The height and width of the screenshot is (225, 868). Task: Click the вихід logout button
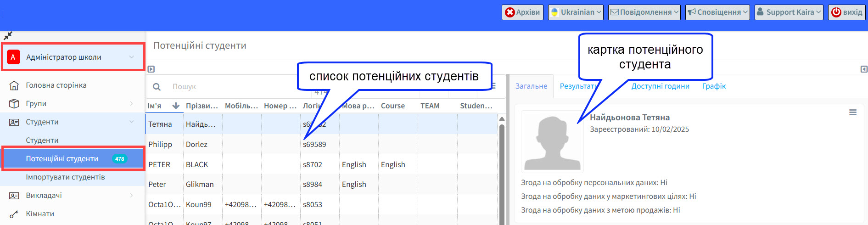coord(847,12)
